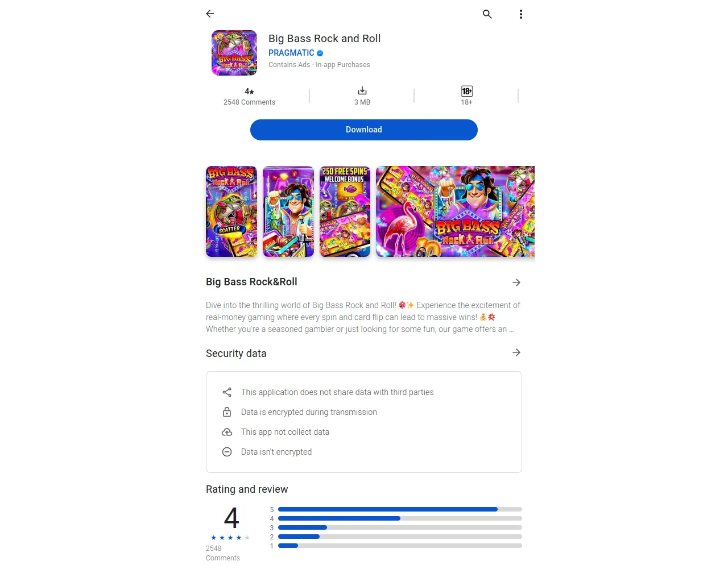Click the 5-star rating bar
The image size is (728, 582).
point(400,509)
